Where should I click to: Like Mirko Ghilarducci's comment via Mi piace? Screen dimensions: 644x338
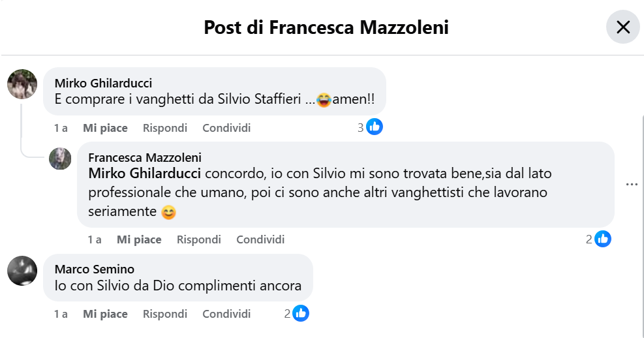[x=105, y=128]
